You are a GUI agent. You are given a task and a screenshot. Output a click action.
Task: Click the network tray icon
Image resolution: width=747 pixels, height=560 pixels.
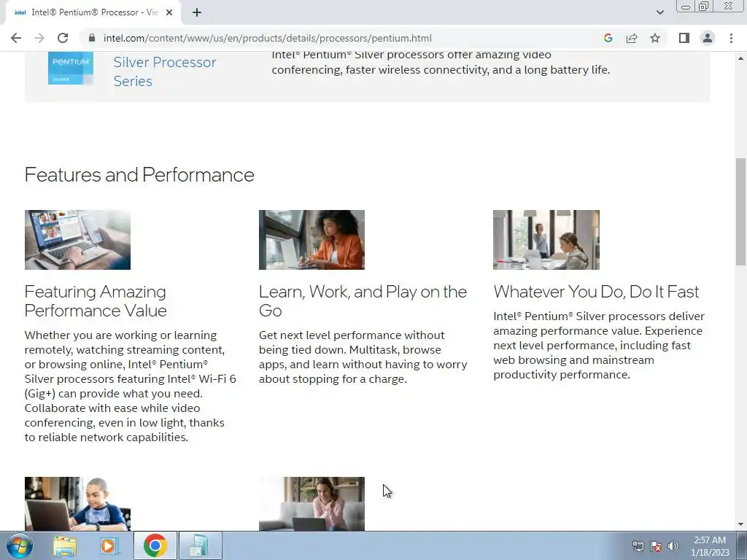tap(638, 546)
